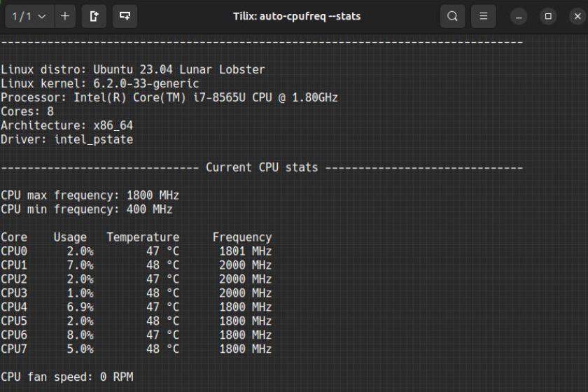Click CPU4 usage value 6.9%
Image resolution: width=588 pixels, height=392 pixels.
coord(80,307)
